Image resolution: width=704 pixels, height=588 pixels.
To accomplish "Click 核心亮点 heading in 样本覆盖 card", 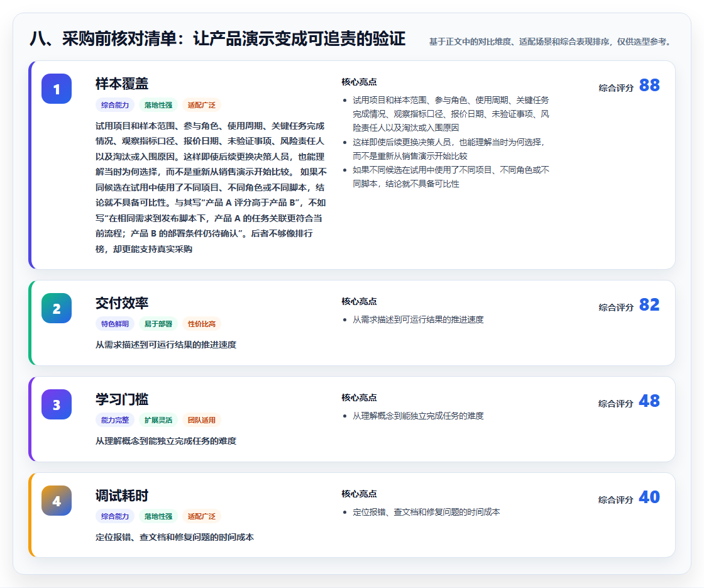I will (359, 82).
